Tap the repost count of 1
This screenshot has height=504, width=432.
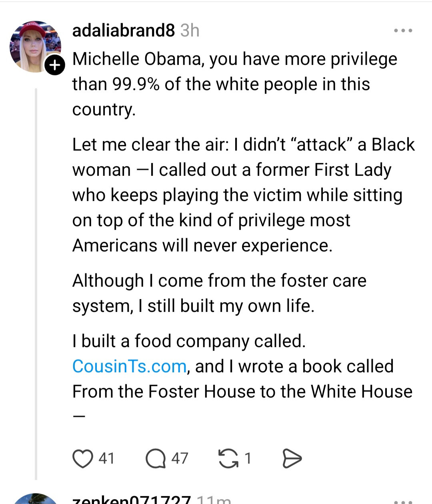pos(248,458)
